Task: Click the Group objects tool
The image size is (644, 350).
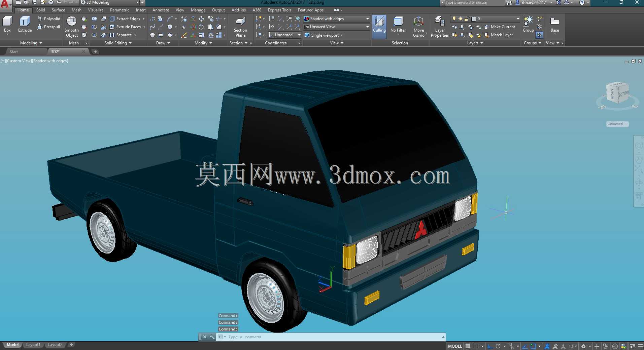Action: (x=528, y=24)
